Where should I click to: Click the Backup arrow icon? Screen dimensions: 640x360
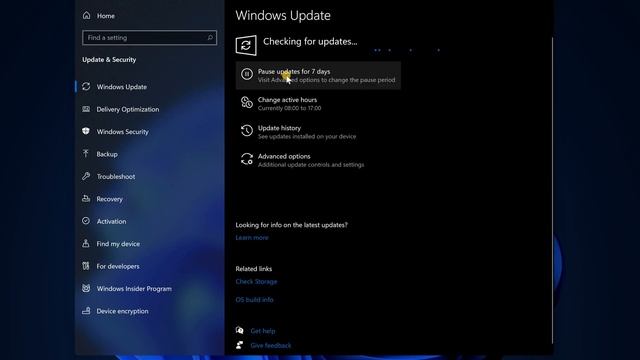tap(86, 153)
